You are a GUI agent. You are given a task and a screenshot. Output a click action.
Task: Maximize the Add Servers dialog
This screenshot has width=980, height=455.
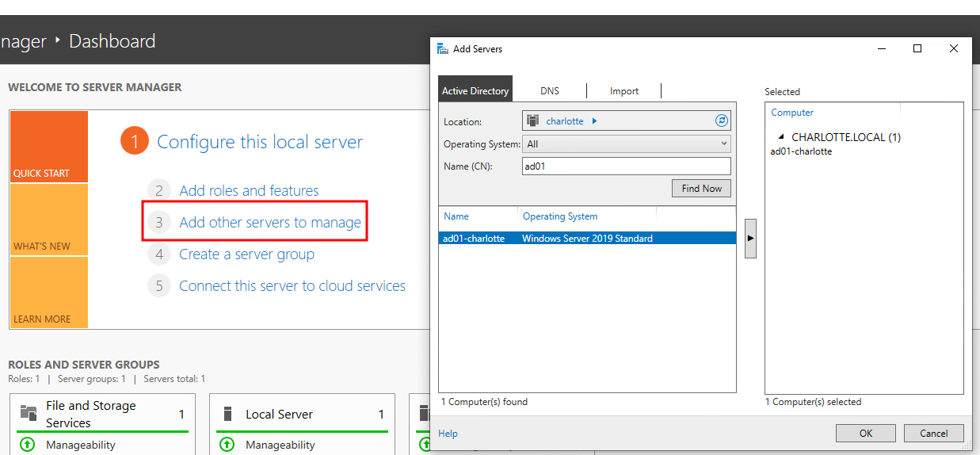pos(917,48)
